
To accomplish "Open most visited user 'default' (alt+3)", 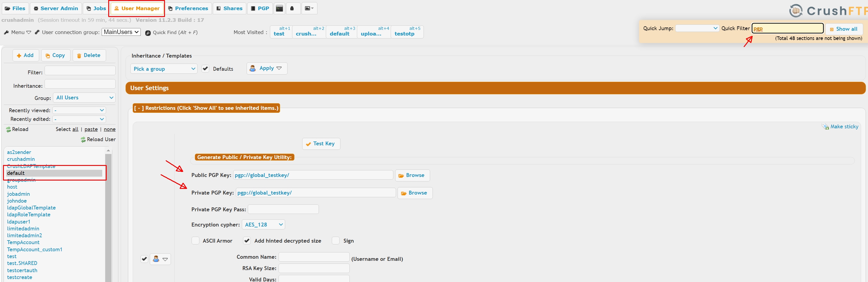I will pos(341,32).
